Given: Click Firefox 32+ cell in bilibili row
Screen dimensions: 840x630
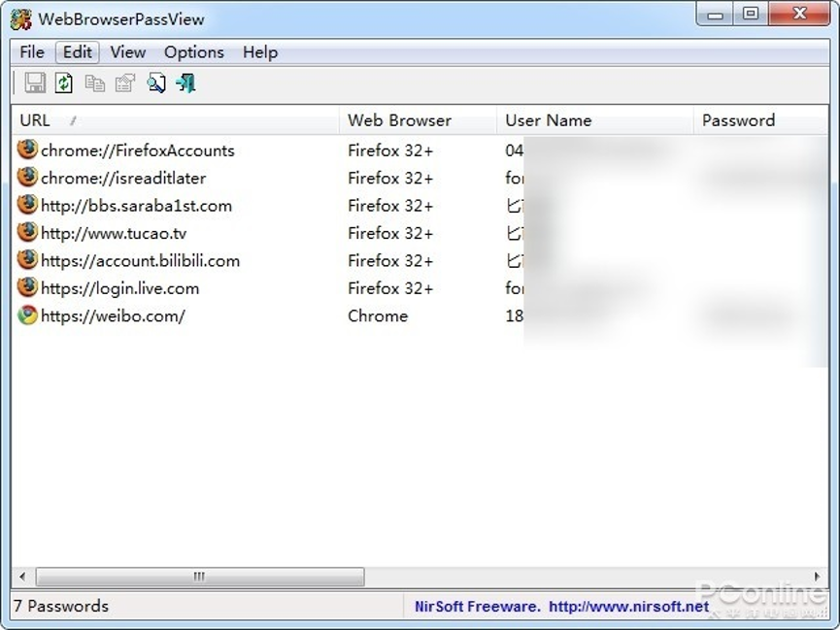Looking at the screenshot, I should 390,261.
